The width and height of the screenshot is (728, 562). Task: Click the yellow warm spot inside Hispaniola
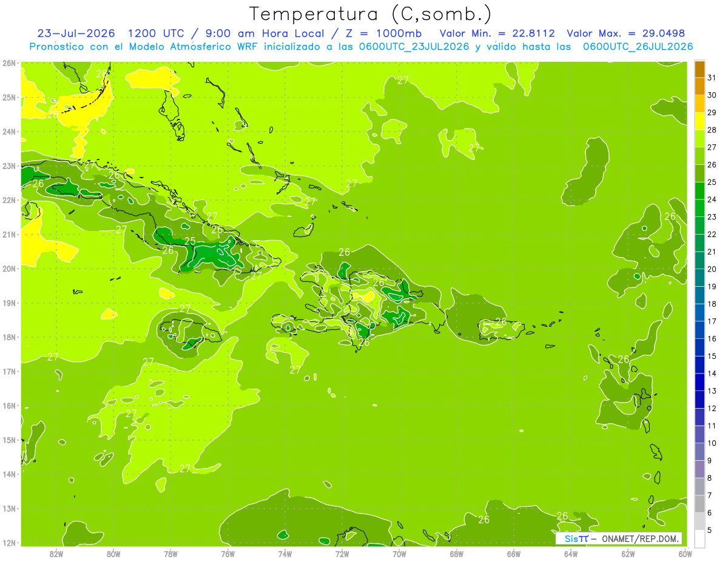click(365, 296)
